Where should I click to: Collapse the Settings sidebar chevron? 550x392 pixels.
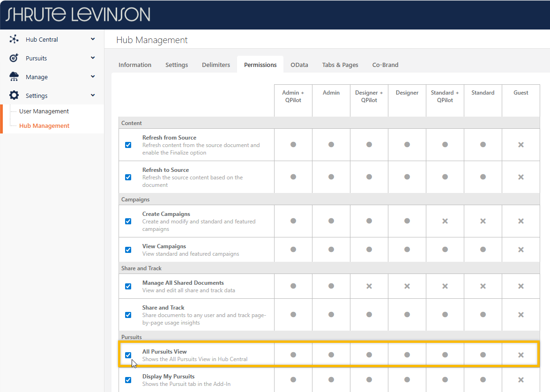93,96
